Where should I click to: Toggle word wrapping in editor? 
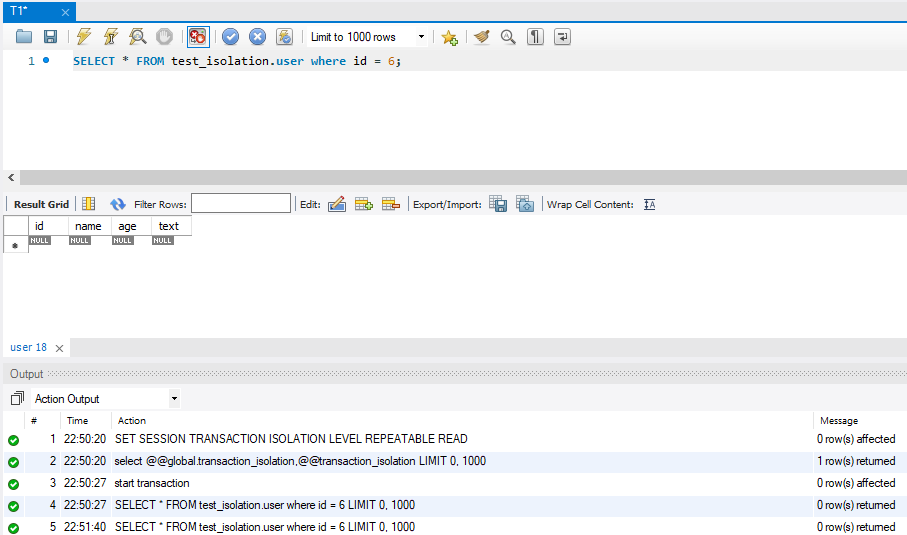[x=562, y=37]
